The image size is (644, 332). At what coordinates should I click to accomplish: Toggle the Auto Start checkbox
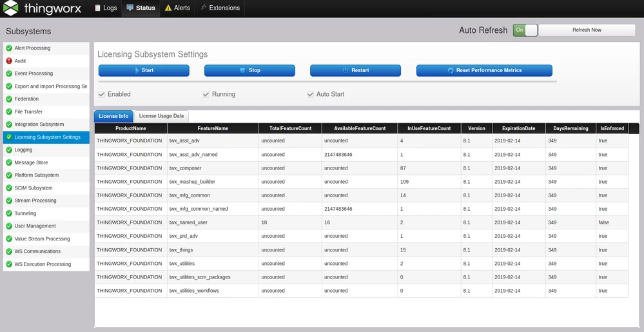[311, 95]
